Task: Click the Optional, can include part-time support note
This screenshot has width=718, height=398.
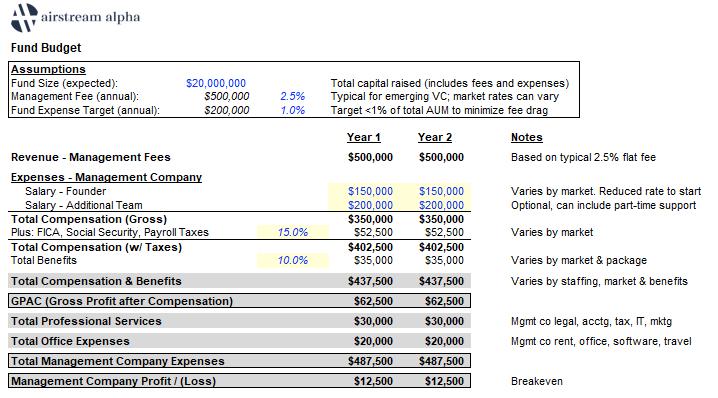Action: point(604,205)
